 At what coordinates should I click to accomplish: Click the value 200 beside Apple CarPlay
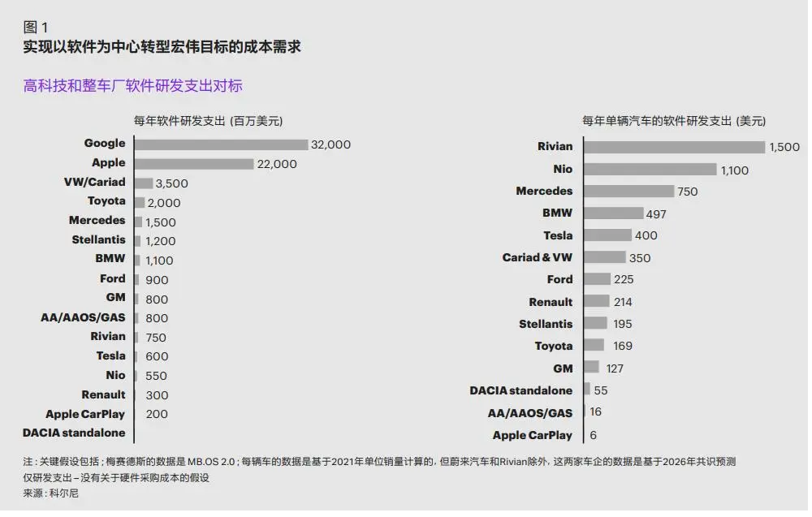157,414
